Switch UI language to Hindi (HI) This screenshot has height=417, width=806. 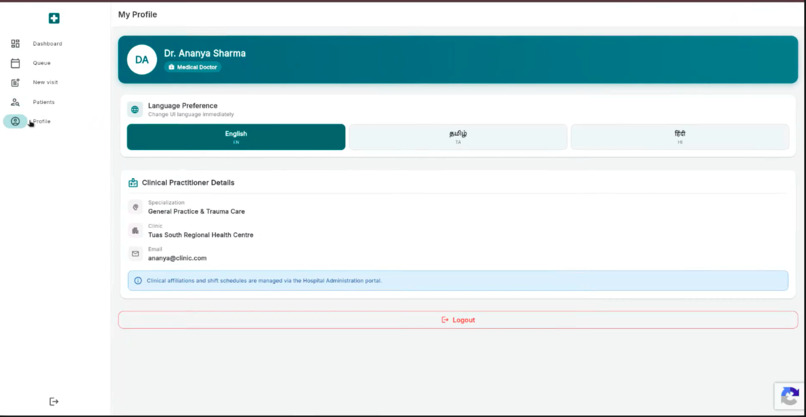[680, 137]
